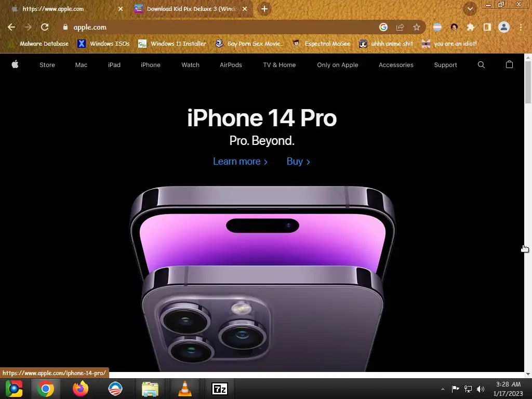Close the apple.com tab
532x399 pixels.
[121, 9]
